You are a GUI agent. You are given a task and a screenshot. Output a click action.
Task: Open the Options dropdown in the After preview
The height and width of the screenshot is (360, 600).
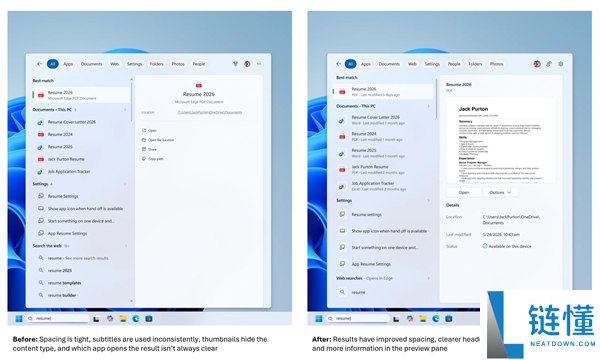click(501, 192)
